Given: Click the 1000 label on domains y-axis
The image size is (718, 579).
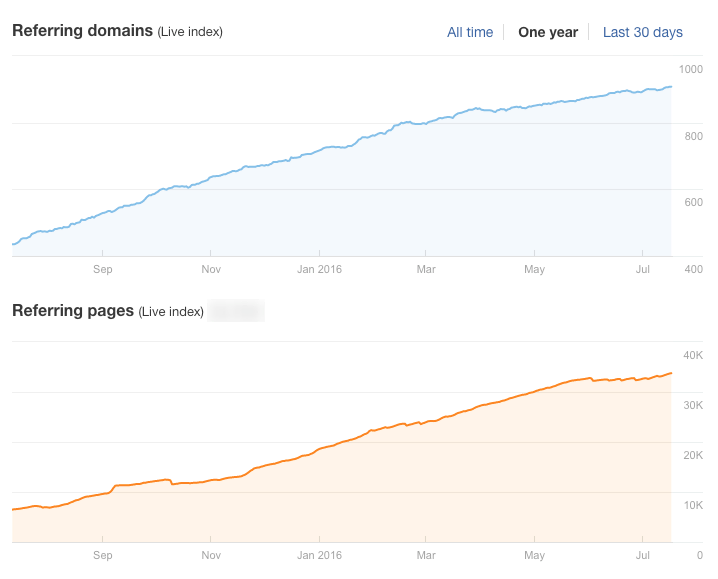Looking at the screenshot, I should pyautogui.click(x=690, y=69).
